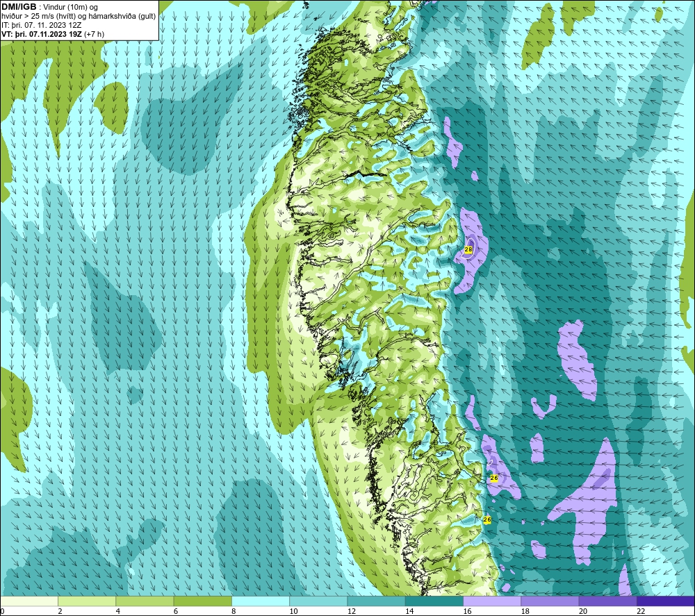Click the "VT: þri. 07.11.2023 19Z (+7 h)" line
695x616 pixels.
pos(53,33)
